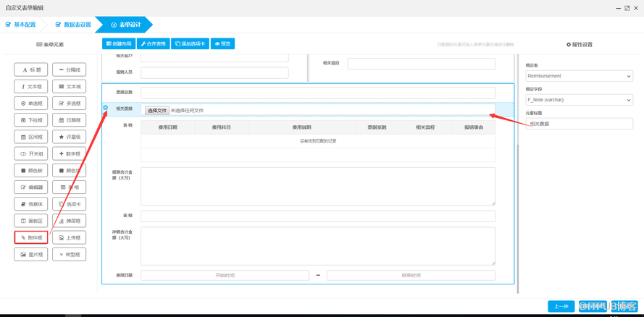Screen dimensions: 644x317
Task: Add the 开关组 switch group element
Action: tap(31, 153)
